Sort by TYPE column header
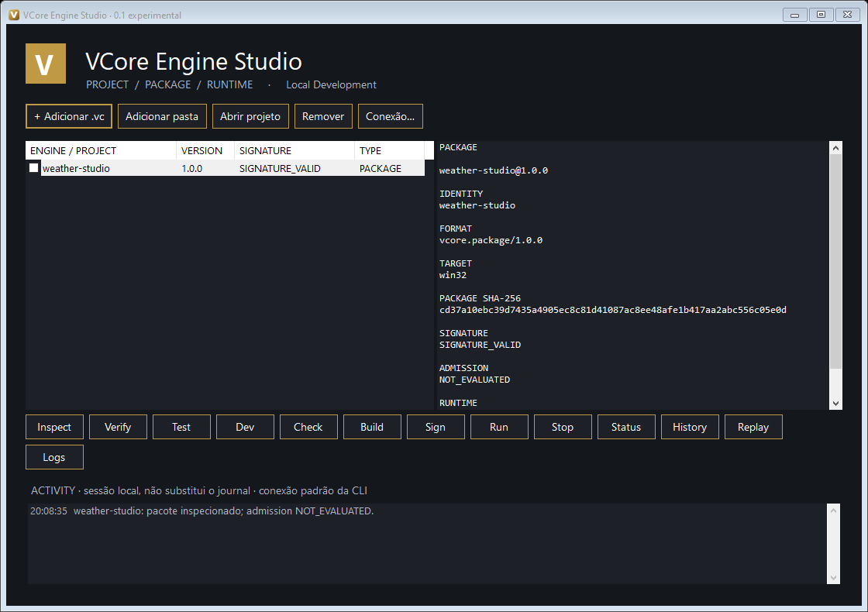 (x=390, y=150)
